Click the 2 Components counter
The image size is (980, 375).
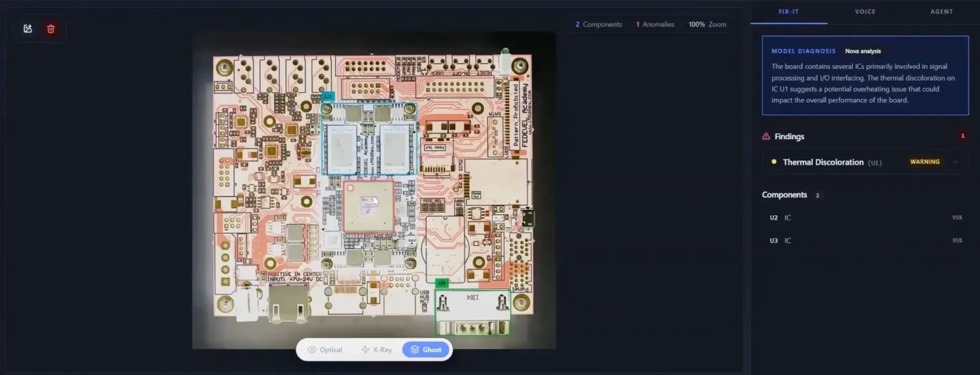598,24
